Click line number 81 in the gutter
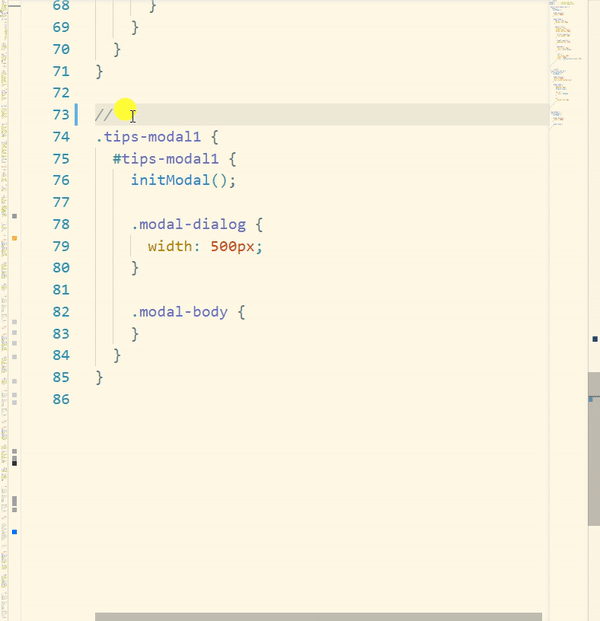Screen dimensions: 600x621 (x=61, y=290)
